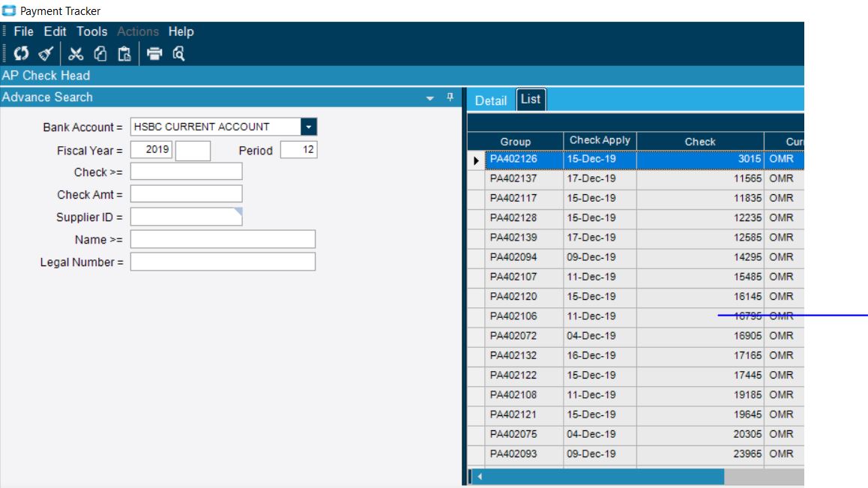Click check number 19185 cell

(700, 395)
